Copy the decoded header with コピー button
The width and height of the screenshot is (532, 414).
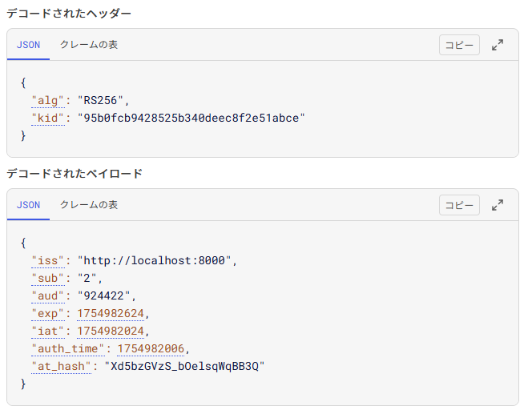459,45
